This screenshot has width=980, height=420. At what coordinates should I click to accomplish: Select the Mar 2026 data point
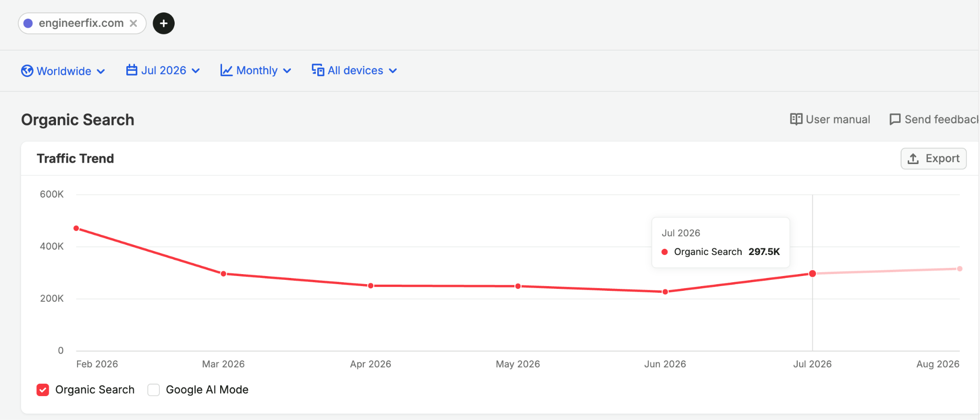click(x=223, y=274)
